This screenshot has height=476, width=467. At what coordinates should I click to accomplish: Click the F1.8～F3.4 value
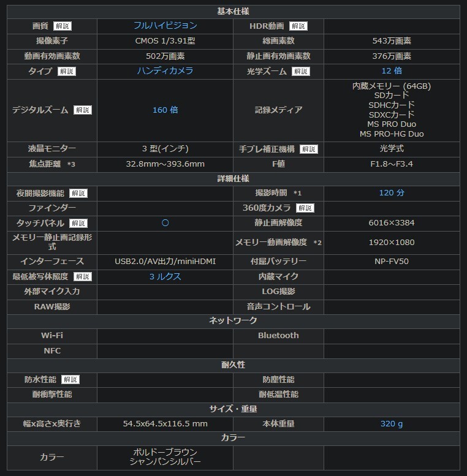tap(392, 164)
